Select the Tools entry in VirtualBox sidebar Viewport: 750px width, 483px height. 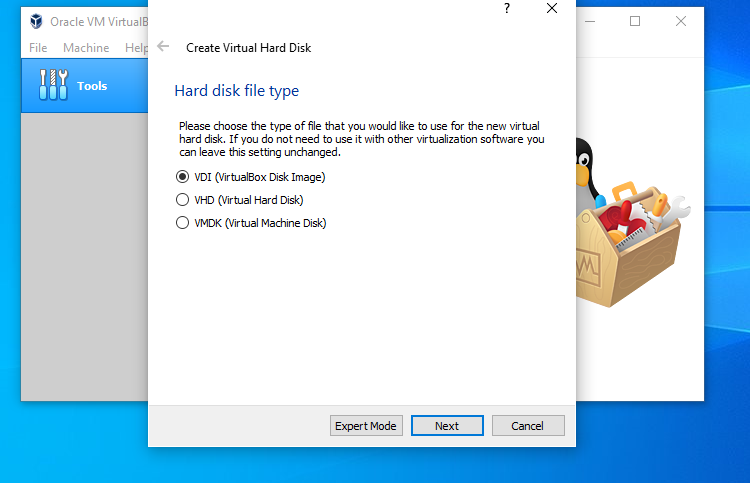pos(85,86)
